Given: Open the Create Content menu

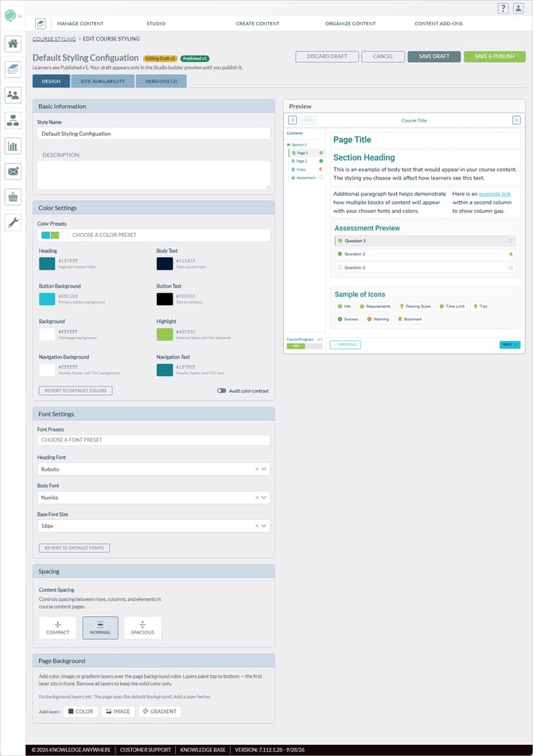Looking at the screenshot, I should 258,23.
